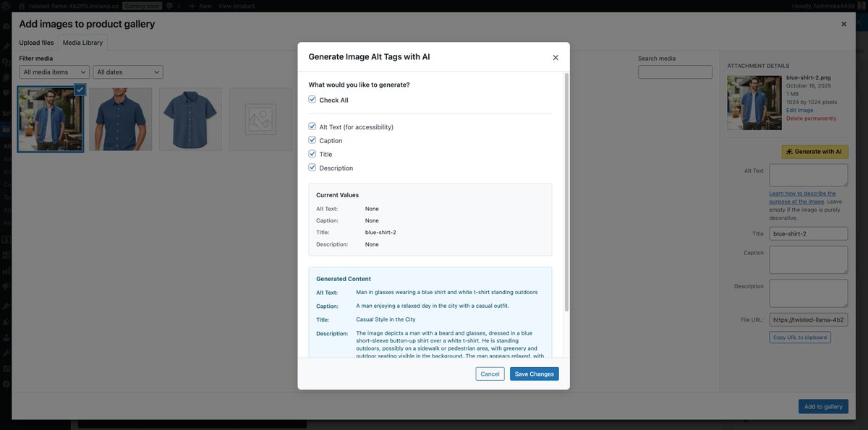The image size is (868, 430).
Task: Check the Description generation checkbox
Action: click(x=310, y=165)
